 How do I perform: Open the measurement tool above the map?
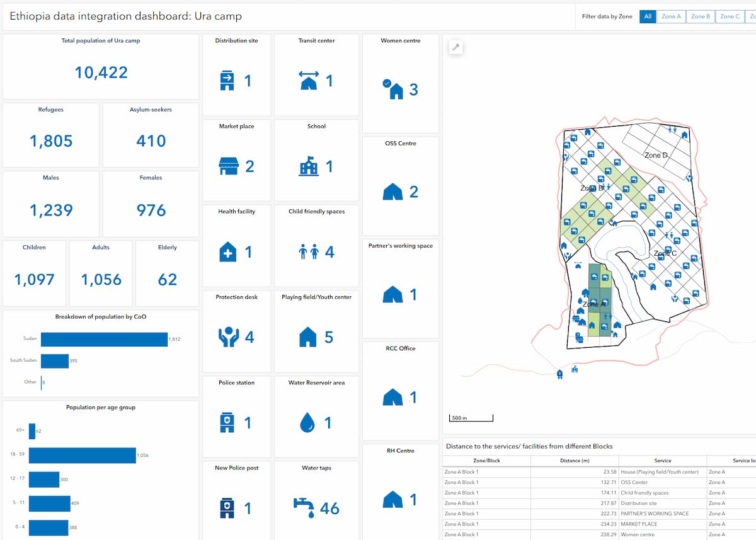[x=455, y=47]
